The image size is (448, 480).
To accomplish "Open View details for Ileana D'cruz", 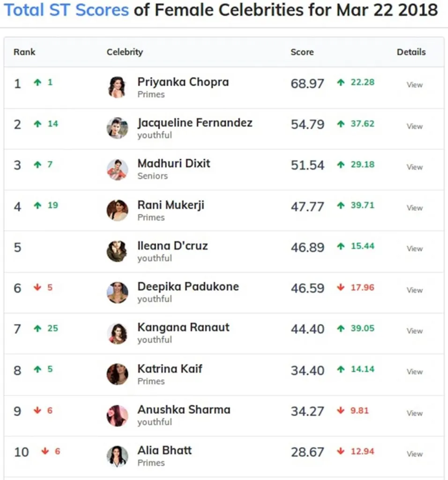I will (x=414, y=248).
